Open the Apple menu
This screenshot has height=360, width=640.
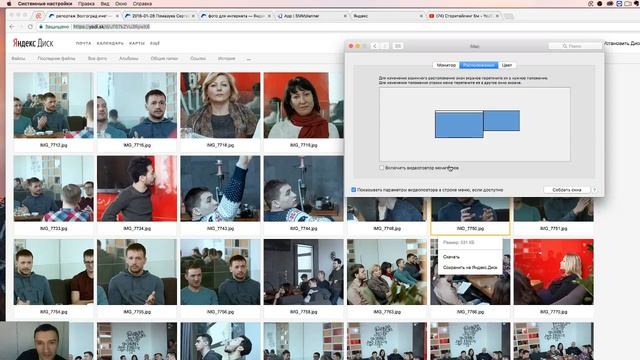pyautogui.click(x=9, y=4)
